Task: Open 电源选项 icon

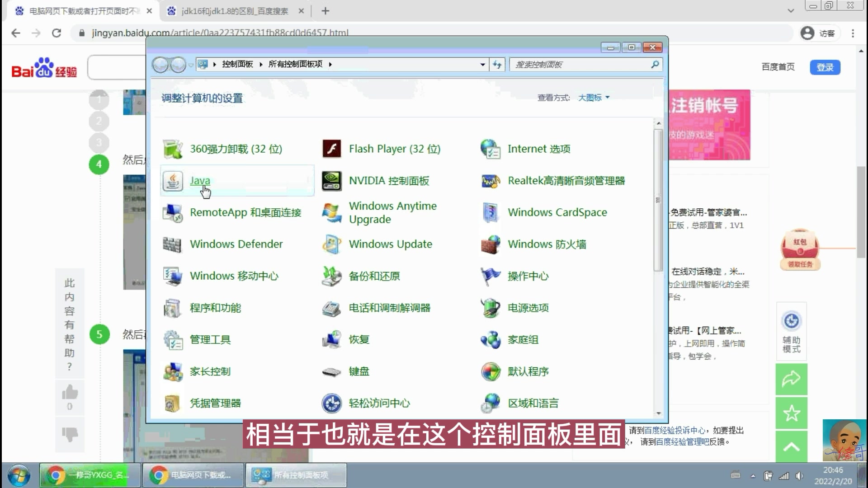Action: point(491,308)
